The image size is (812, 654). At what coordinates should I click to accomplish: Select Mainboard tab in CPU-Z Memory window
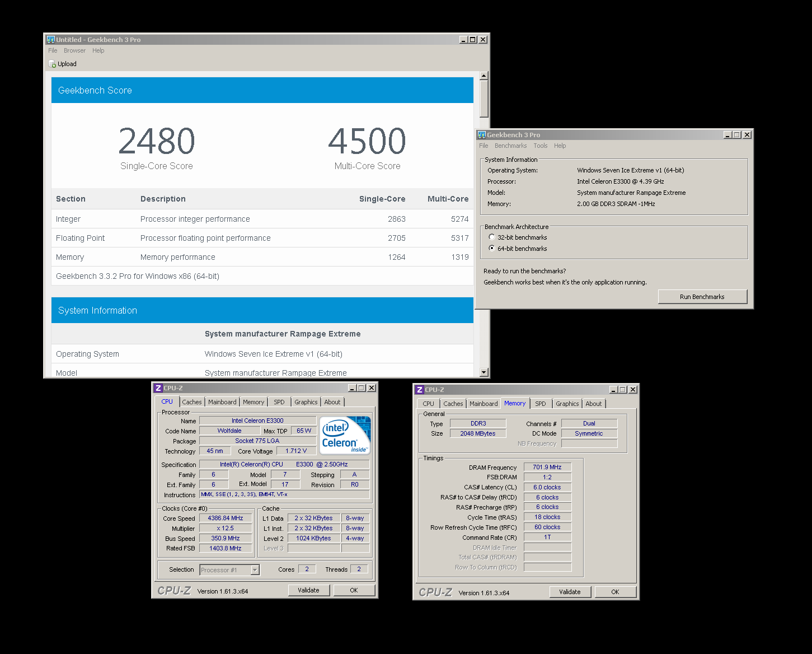tap(484, 404)
